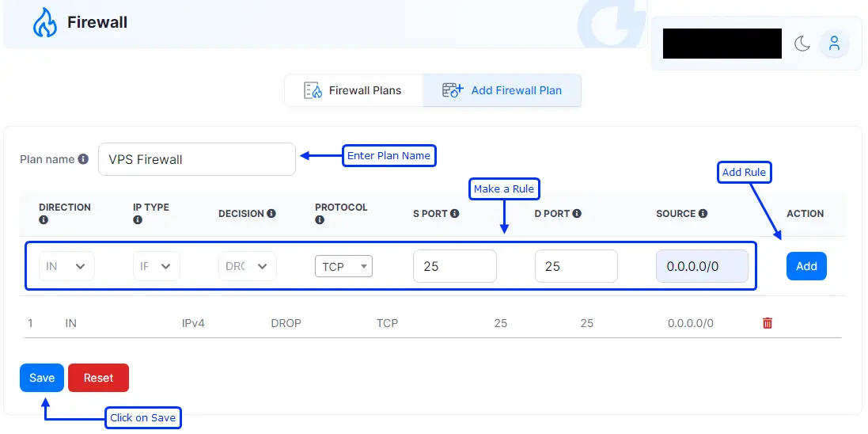Switch to the Firewall Plans tab
868x434 pixels.
354,90
